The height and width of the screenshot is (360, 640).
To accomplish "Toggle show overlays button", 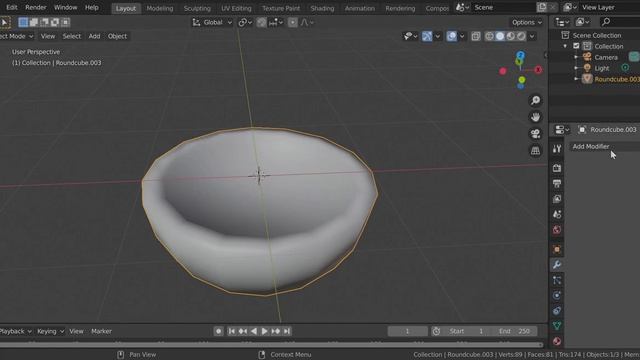I will coord(451,36).
